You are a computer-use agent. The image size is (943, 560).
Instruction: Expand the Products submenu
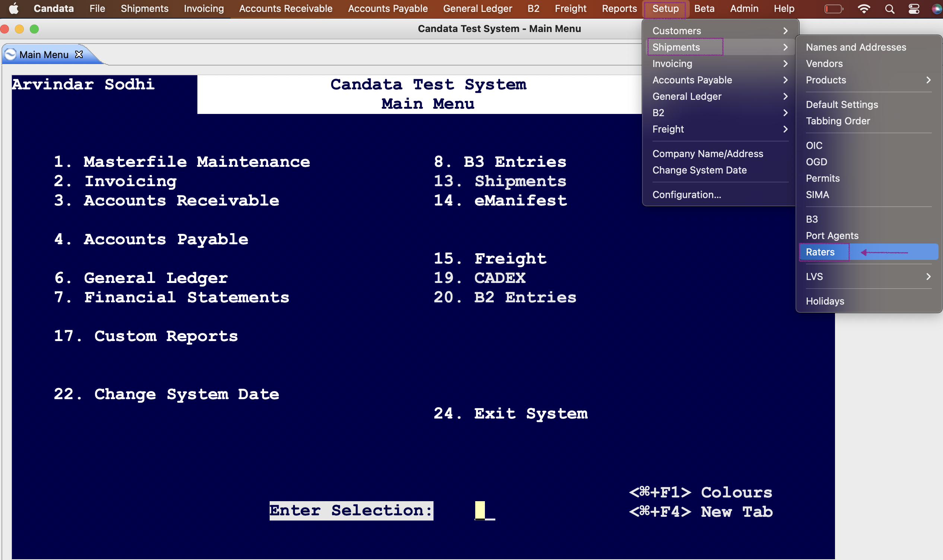pyautogui.click(x=868, y=80)
